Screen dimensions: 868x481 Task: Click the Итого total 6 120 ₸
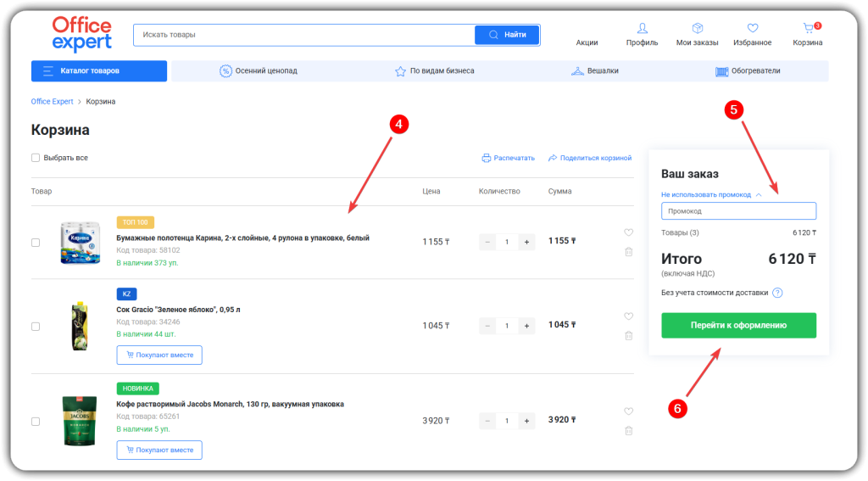pyautogui.click(x=793, y=259)
